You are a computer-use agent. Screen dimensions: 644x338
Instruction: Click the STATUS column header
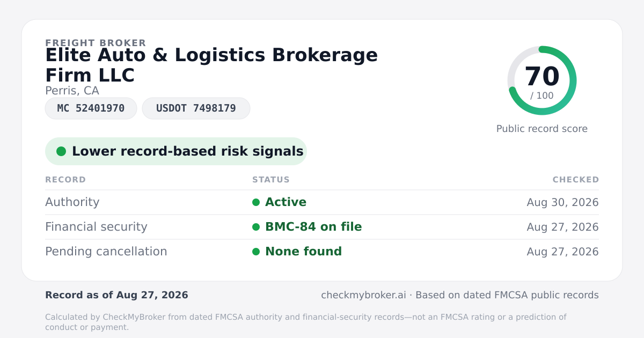click(271, 180)
